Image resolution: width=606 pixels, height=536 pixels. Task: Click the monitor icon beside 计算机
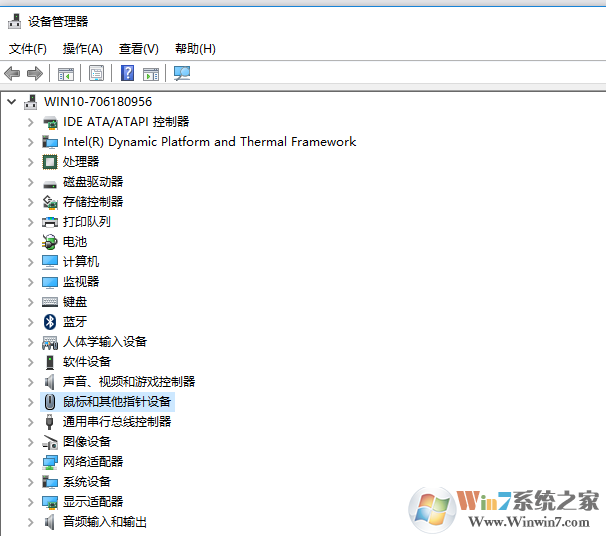[50, 262]
